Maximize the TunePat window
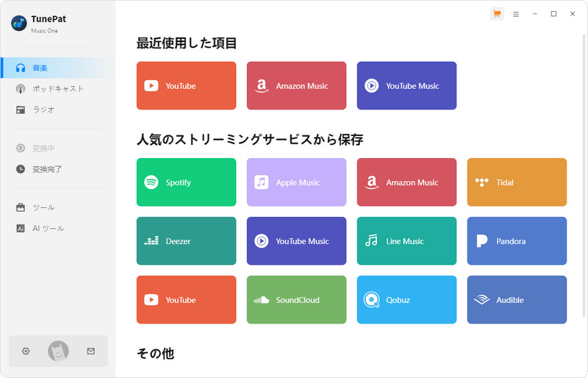The image size is (588, 378). pos(553,14)
